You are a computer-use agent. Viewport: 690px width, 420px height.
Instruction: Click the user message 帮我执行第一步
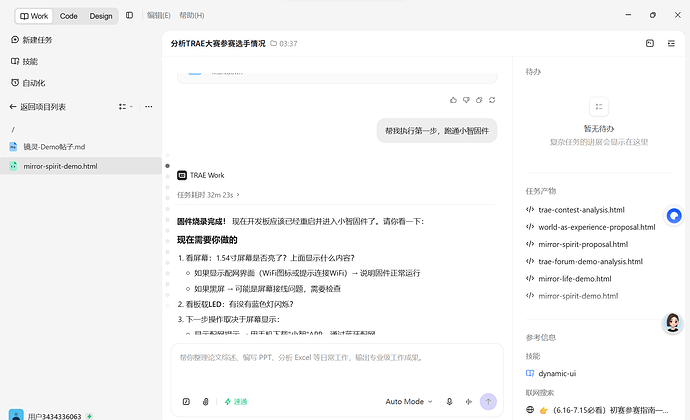tap(437, 131)
